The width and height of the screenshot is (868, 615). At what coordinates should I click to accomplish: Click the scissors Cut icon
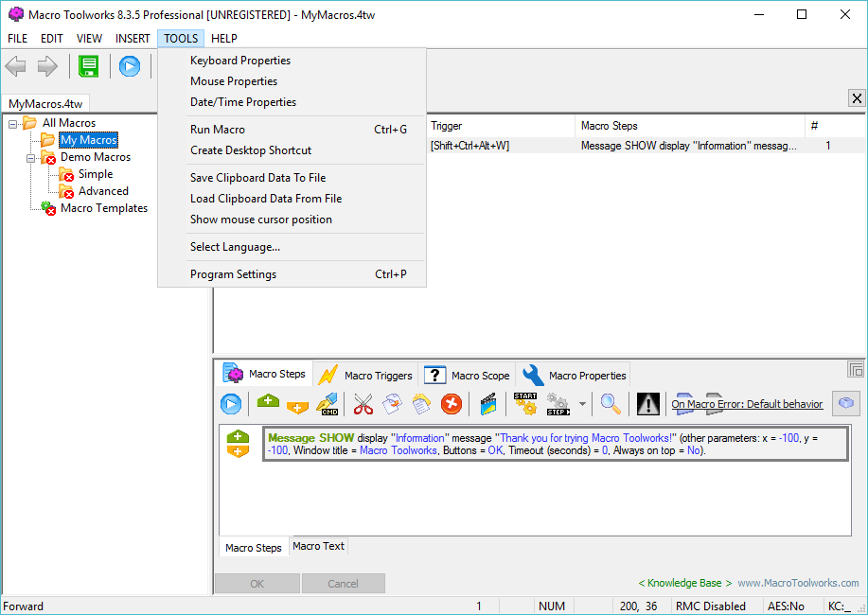(x=363, y=404)
